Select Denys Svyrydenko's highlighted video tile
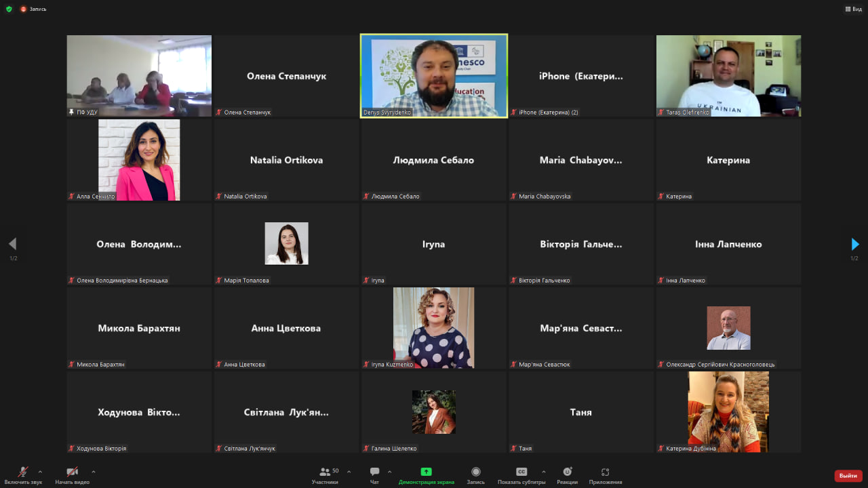Viewport: 868px width, 488px height. pos(434,76)
